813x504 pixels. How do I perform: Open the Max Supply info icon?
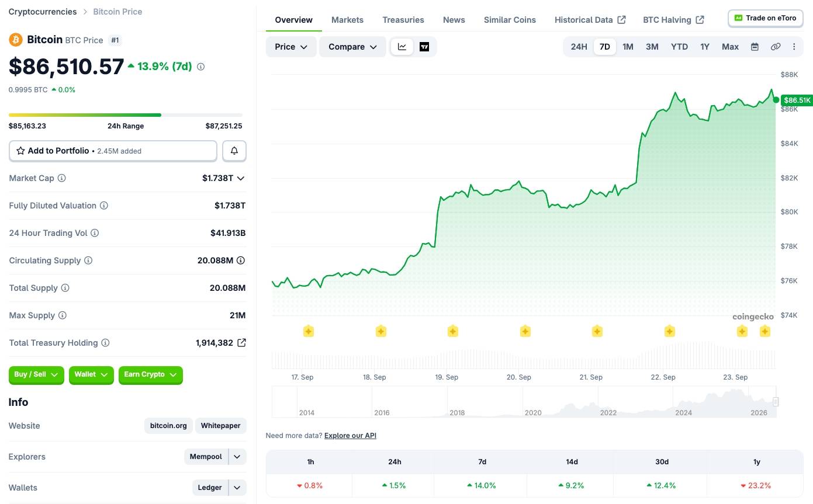click(x=63, y=315)
